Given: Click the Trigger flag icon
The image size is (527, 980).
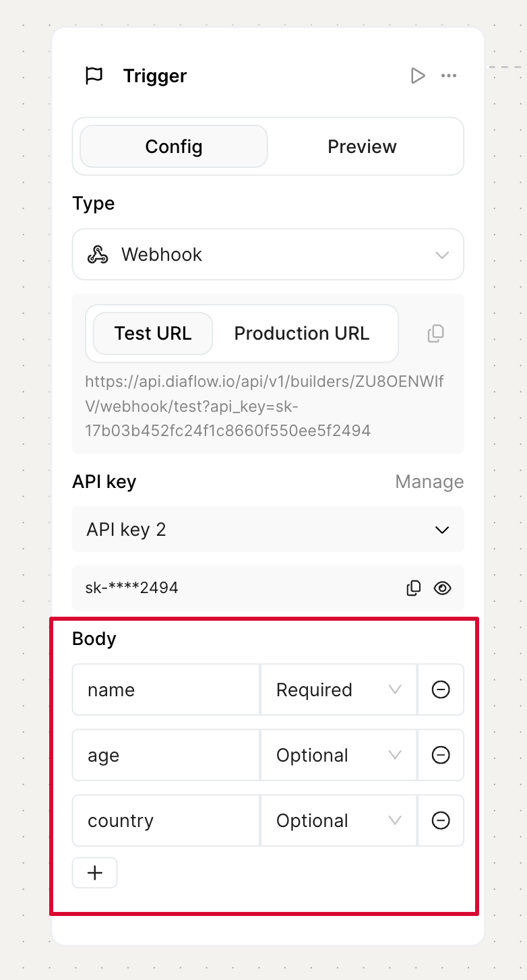Looking at the screenshot, I should coord(94,75).
